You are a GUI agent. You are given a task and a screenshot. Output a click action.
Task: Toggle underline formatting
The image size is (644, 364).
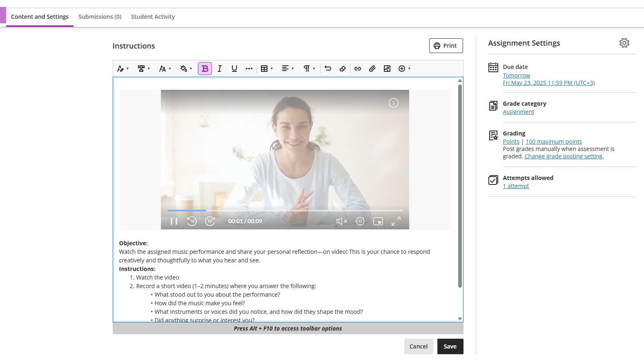pos(234,69)
